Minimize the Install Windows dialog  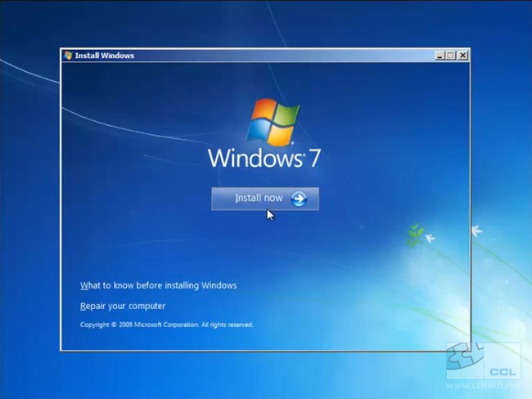pyautogui.click(x=440, y=56)
